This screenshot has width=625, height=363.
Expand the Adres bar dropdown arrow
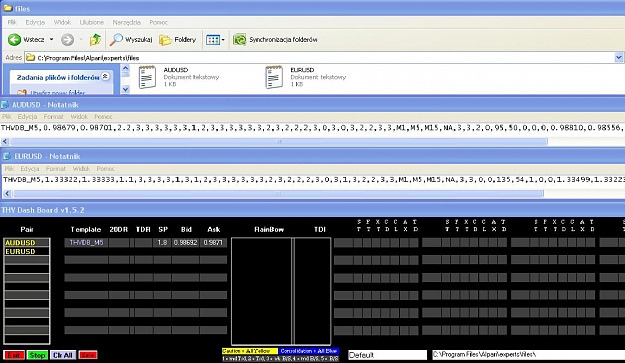point(619,58)
